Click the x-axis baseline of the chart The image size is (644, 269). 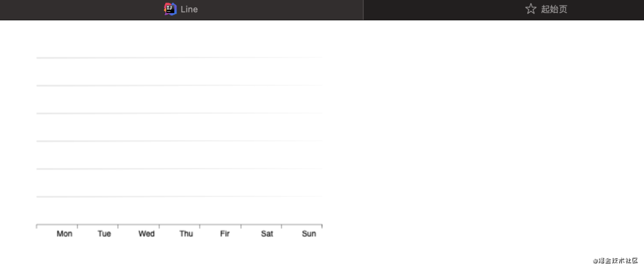[x=179, y=225]
